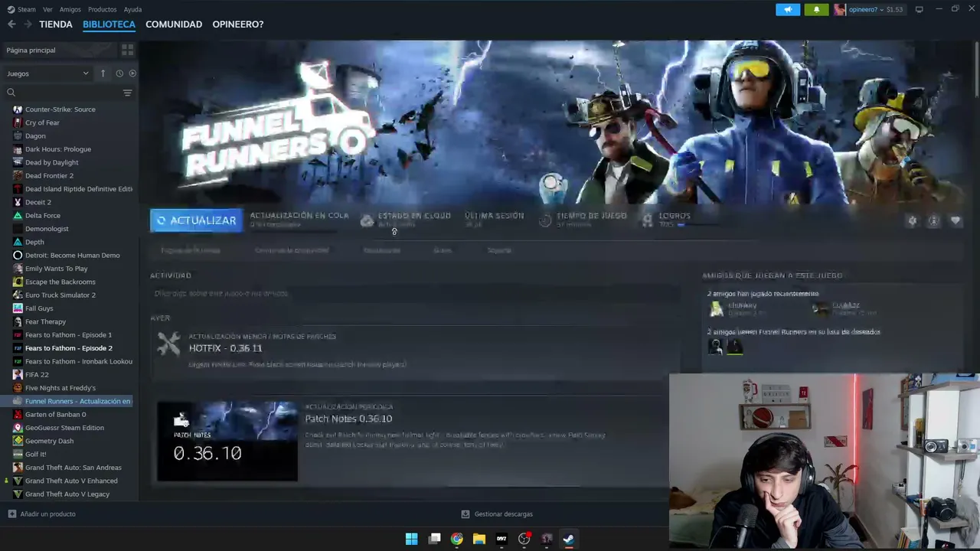The image size is (980, 551).
Task: Open the Productos menu
Action: 102,9
